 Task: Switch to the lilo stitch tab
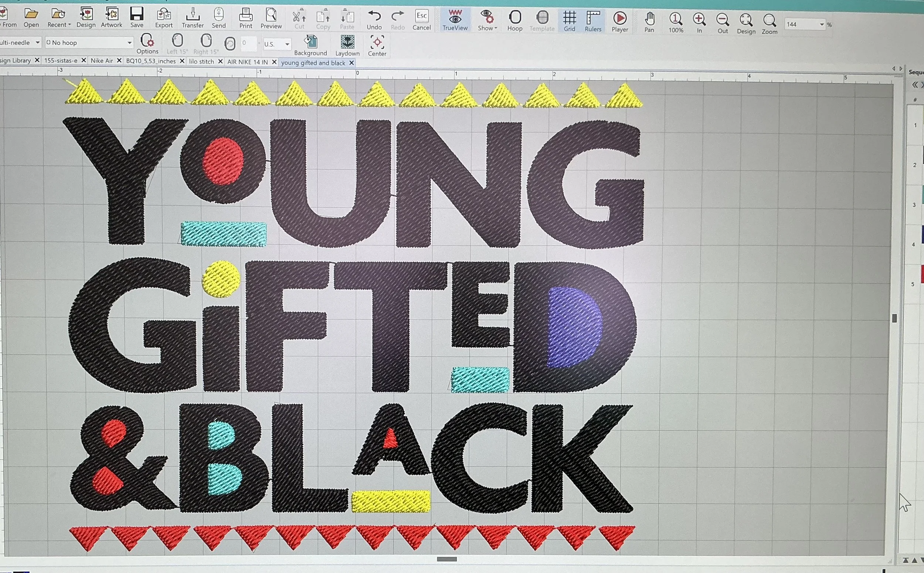point(202,61)
